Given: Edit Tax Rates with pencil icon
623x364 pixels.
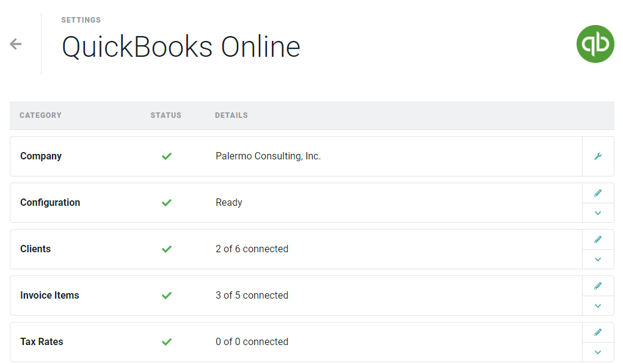Looking at the screenshot, I should pos(598,332).
